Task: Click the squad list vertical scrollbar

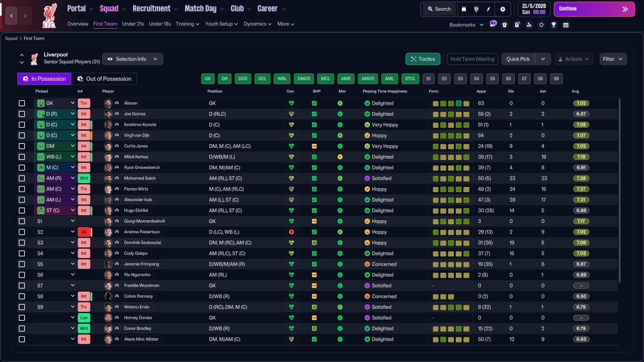Action: coord(620,190)
